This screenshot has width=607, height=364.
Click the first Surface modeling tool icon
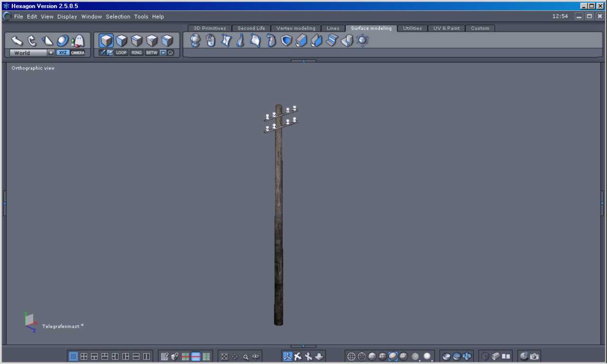pyautogui.click(x=195, y=41)
